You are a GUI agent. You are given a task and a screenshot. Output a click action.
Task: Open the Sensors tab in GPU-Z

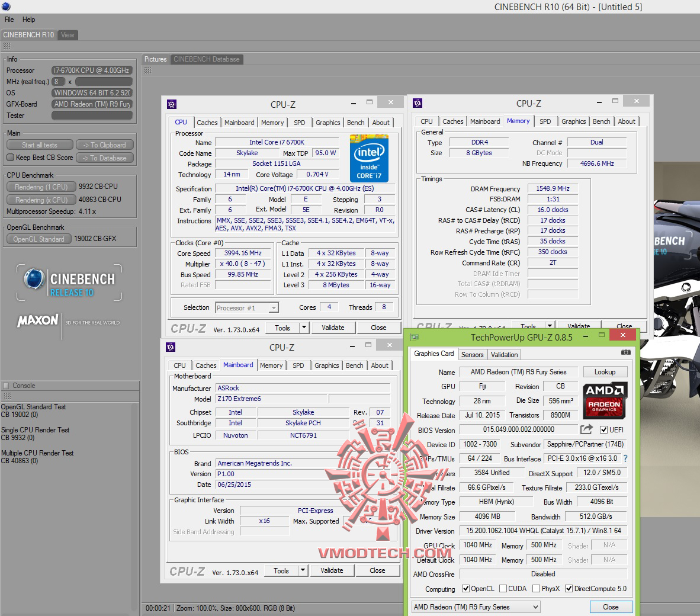point(473,354)
